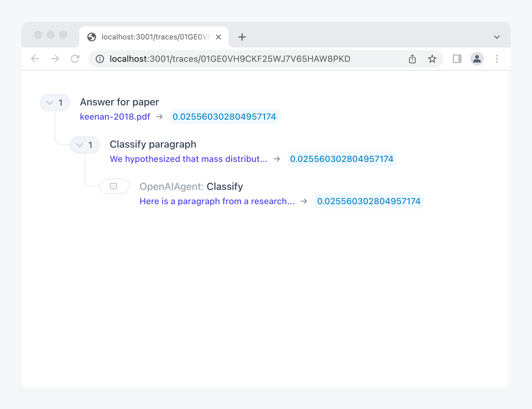Toggle the browser side panel icon
This screenshot has width=532, height=409.
(457, 59)
